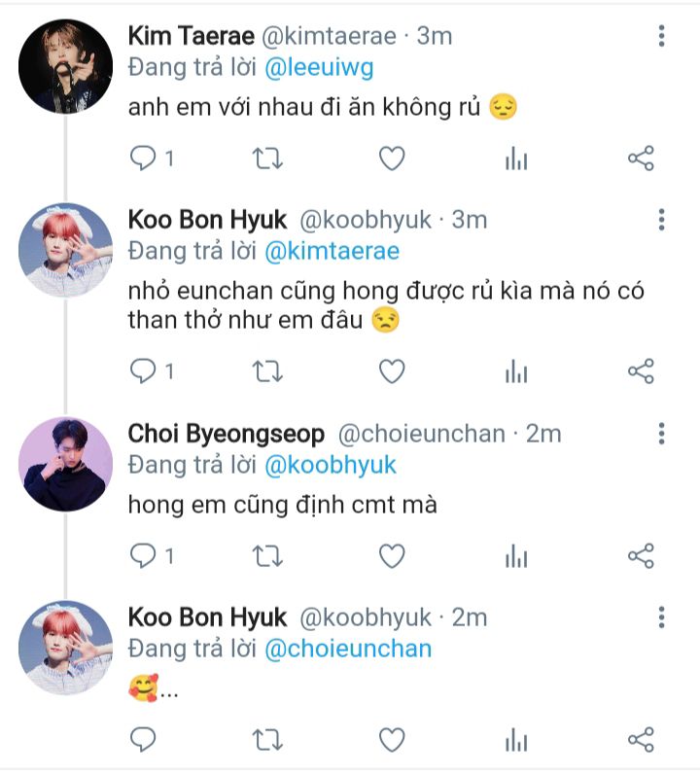Reply to Choi Byeongseop's tweet
The height and width of the screenshot is (774, 700).
pos(144,555)
